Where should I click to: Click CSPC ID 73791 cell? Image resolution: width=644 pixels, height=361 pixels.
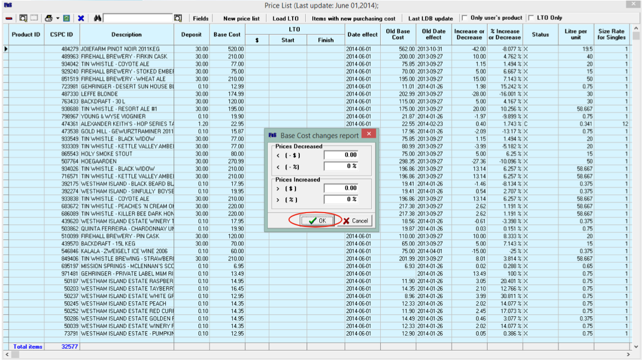62,333
